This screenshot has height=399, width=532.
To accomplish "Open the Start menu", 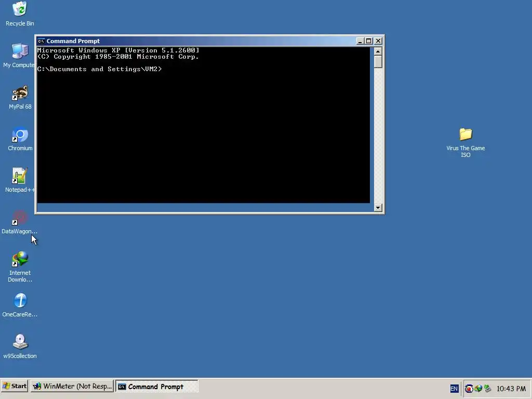I will coord(14,386).
